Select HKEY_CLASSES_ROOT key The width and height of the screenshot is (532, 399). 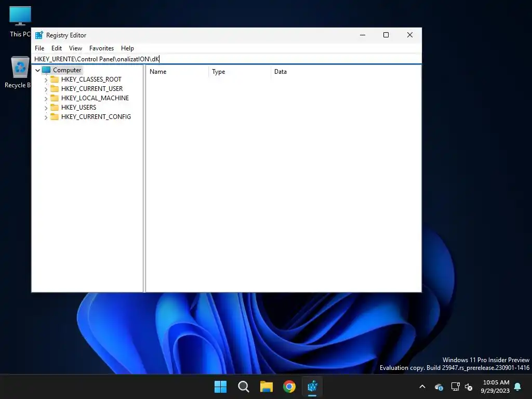pos(91,79)
